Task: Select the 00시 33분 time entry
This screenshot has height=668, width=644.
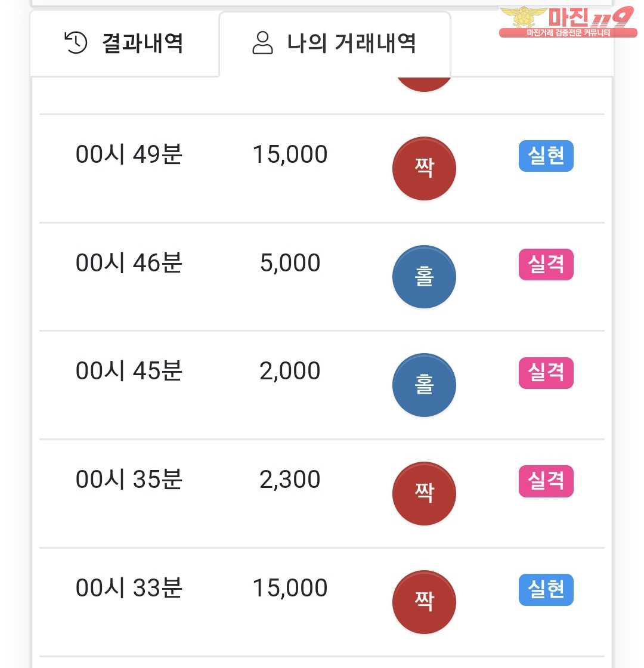Action: click(129, 588)
